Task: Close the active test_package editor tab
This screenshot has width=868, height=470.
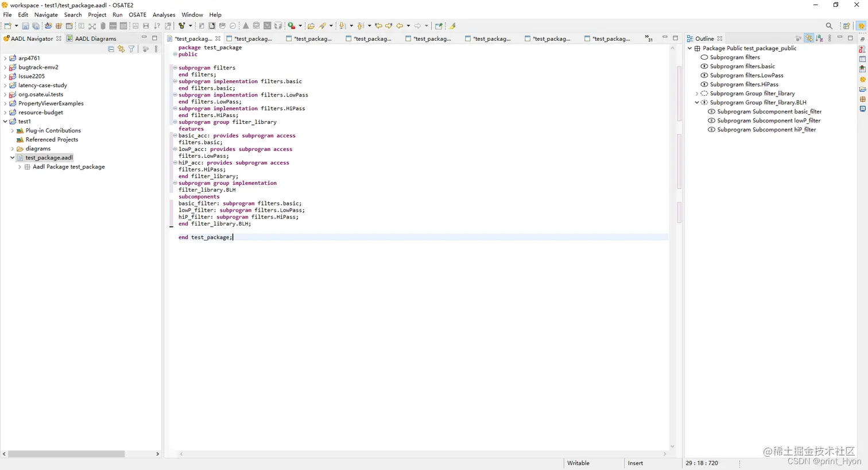Action: [218, 38]
